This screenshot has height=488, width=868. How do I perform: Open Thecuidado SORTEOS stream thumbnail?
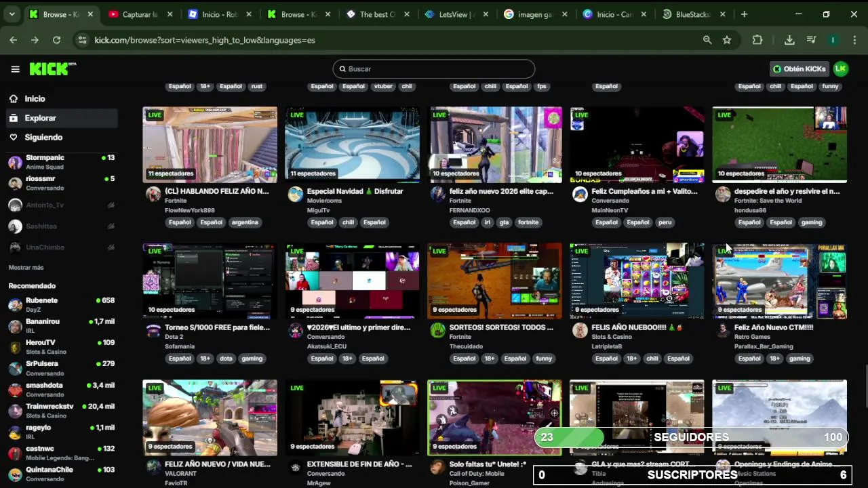point(494,281)
